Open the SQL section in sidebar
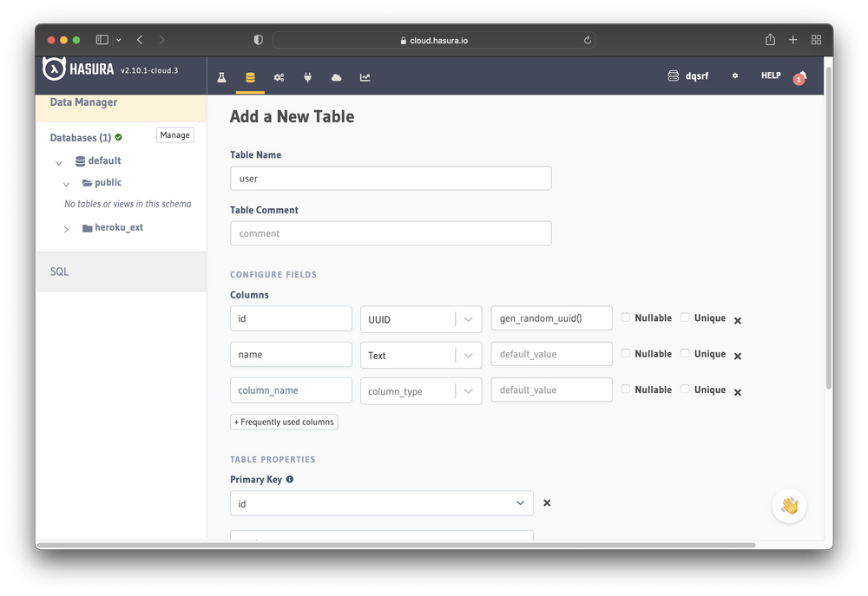 (x=59, y=272)
